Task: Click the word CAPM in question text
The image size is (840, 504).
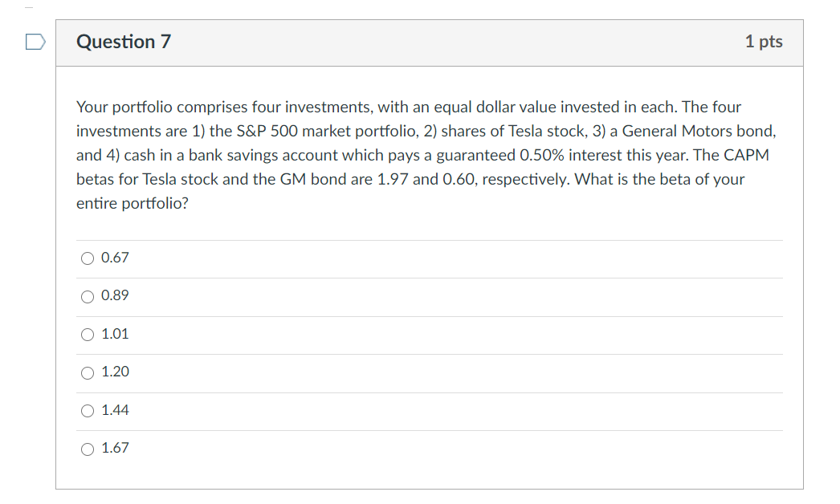Action: (746, 155)
